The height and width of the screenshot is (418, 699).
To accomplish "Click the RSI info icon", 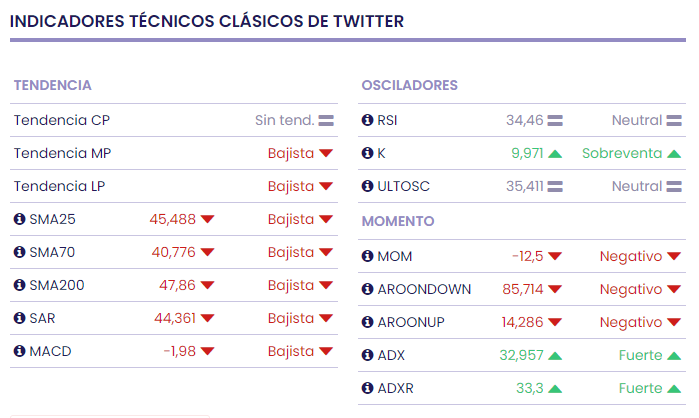I will pos(367,120).
